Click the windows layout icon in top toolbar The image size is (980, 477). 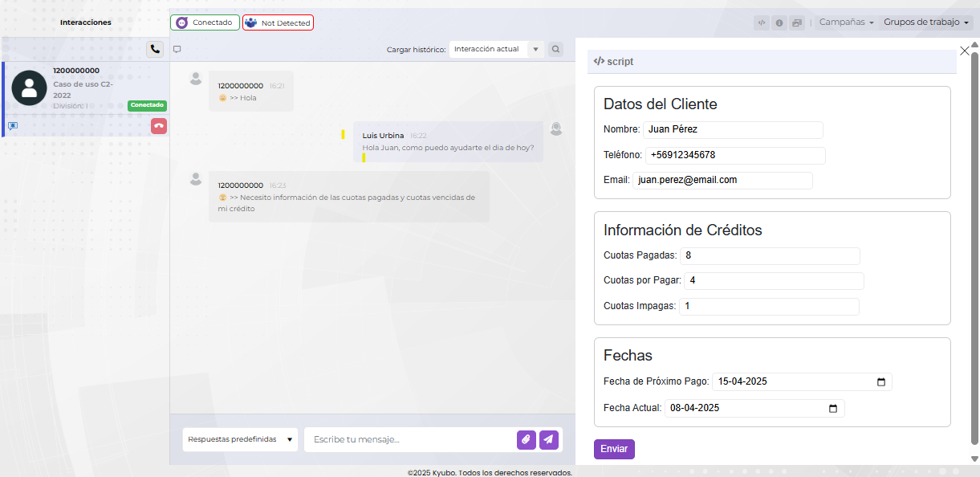click(x=796, y=22)
